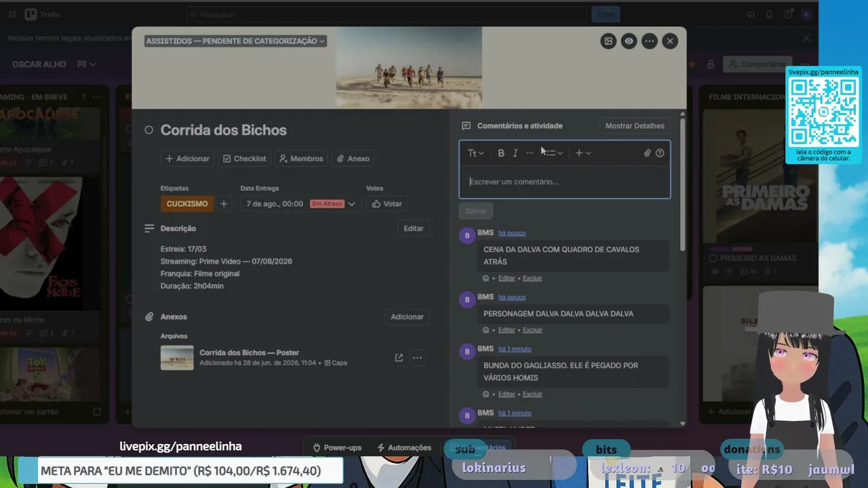Open the editor help question icon
The height and width of the screenshot is (488, 868).
coord(660,153)
